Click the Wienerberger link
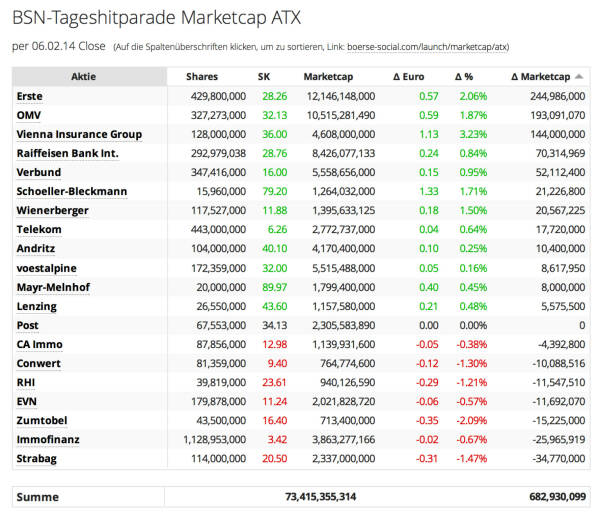 click(52, 210)
